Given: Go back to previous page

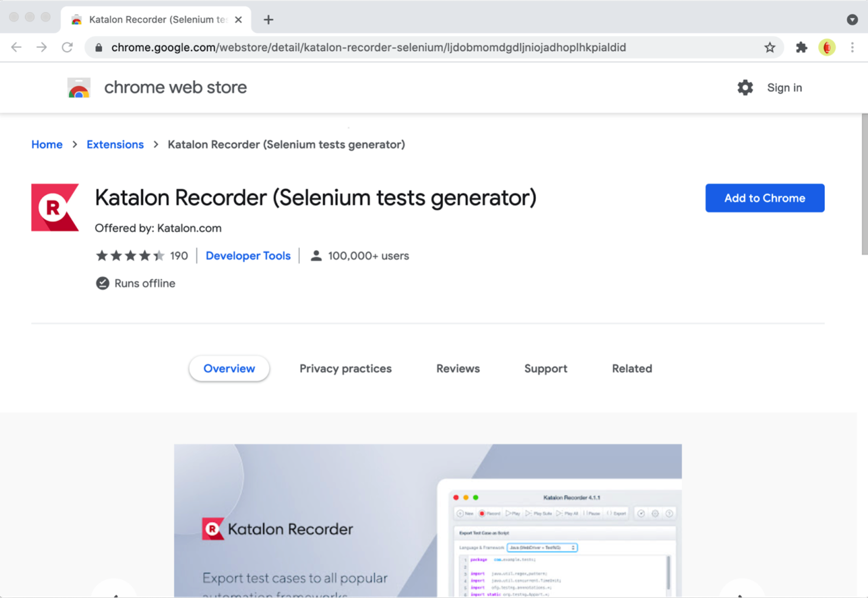Looking at the screenshot, I should [16, 47].
